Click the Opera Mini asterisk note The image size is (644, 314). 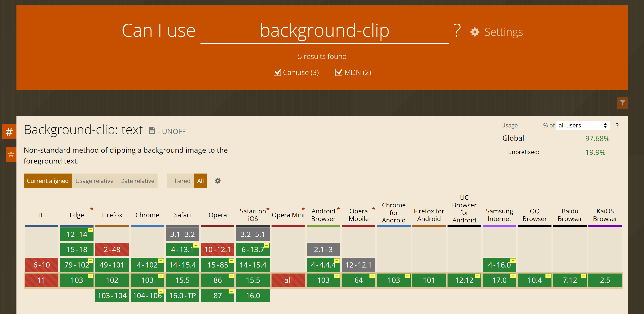point(303,209)
